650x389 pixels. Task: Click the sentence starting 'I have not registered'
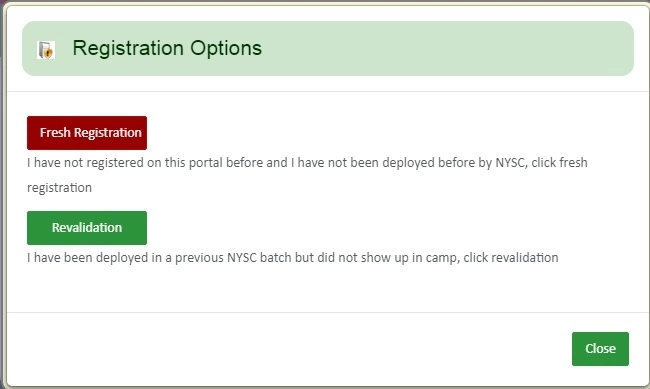(x=307, y=175)
